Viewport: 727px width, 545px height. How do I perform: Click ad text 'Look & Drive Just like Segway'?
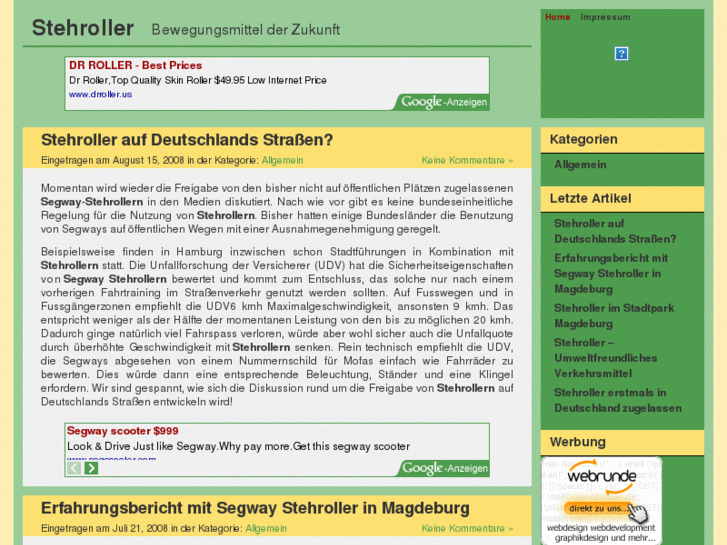[238, 446]
